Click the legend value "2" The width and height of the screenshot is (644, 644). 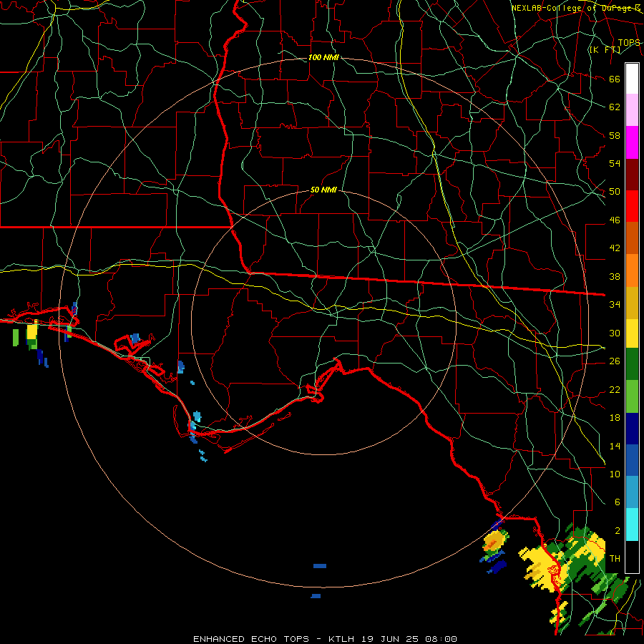pyautogui.click(x=618, y=531)
